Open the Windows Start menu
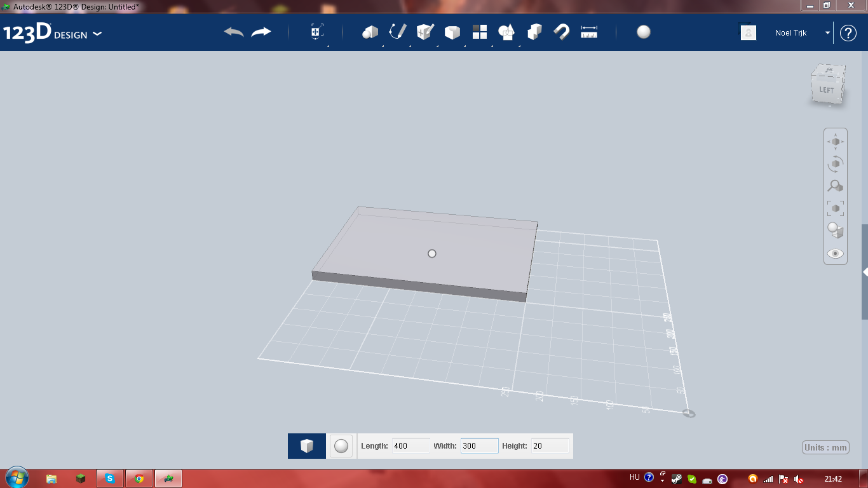The width and height of the screenshot is (868, 488). (x=17, y=478)
